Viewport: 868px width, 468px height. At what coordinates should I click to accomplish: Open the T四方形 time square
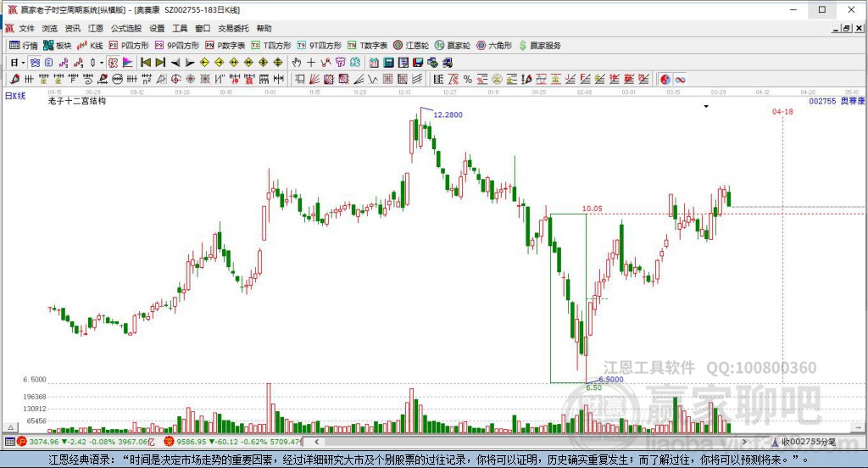pos(271,46)
